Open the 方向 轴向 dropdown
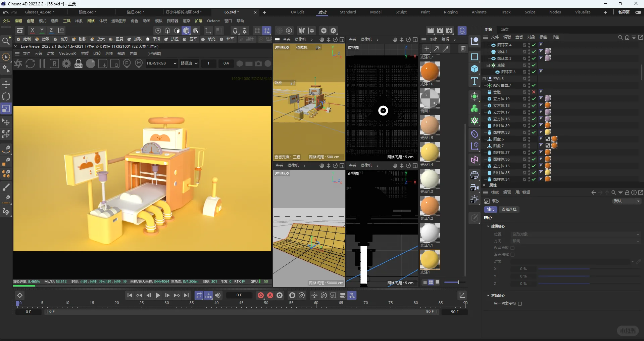This screenshot has height=341, width=644. pyautogui.click(x=575, y=241)
